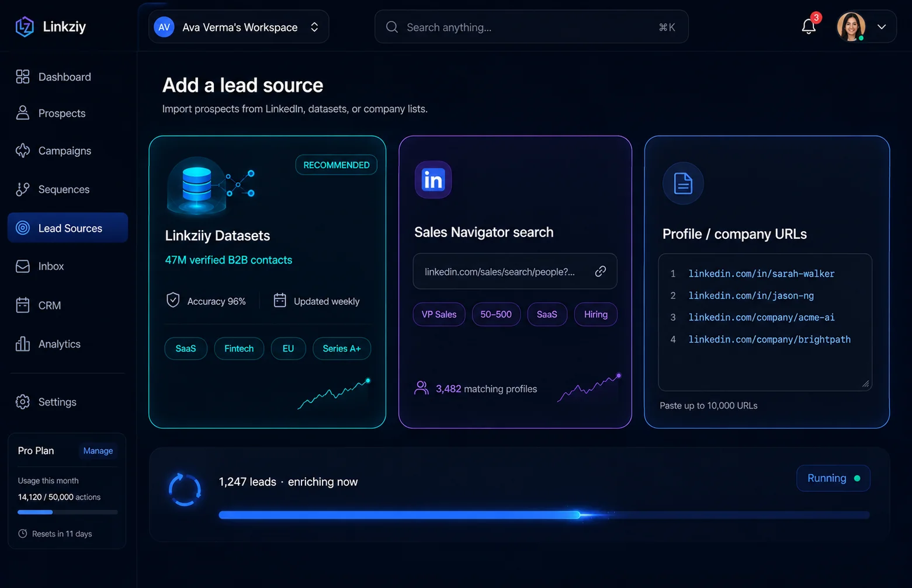
Task: Click the link chain icon in URL field
Action: (x=600, y=271)
